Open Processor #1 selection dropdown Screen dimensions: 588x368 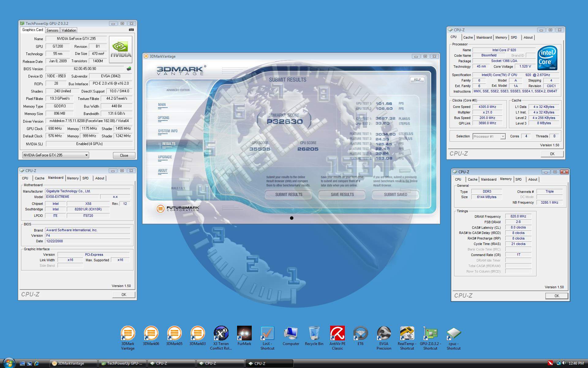click(x=489, y=136)
